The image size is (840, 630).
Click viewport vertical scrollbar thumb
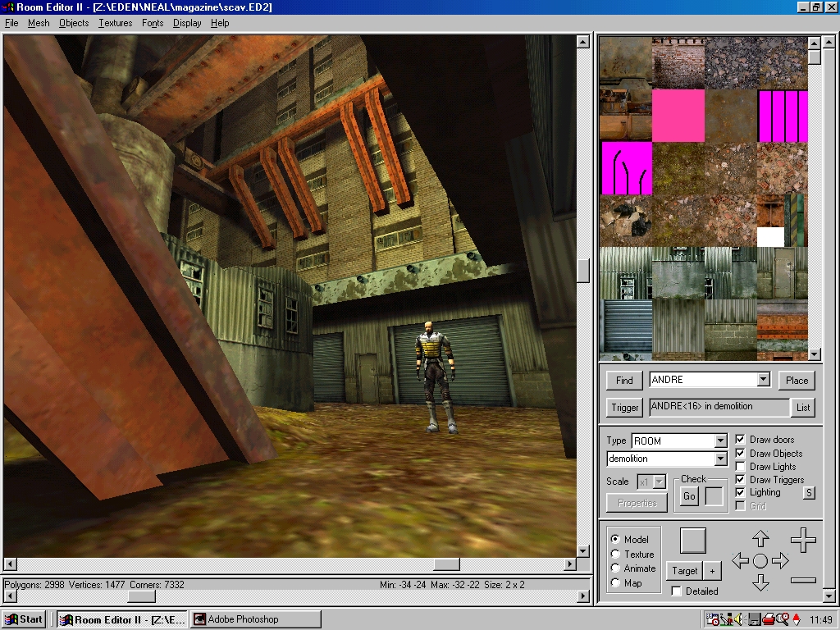583,271
